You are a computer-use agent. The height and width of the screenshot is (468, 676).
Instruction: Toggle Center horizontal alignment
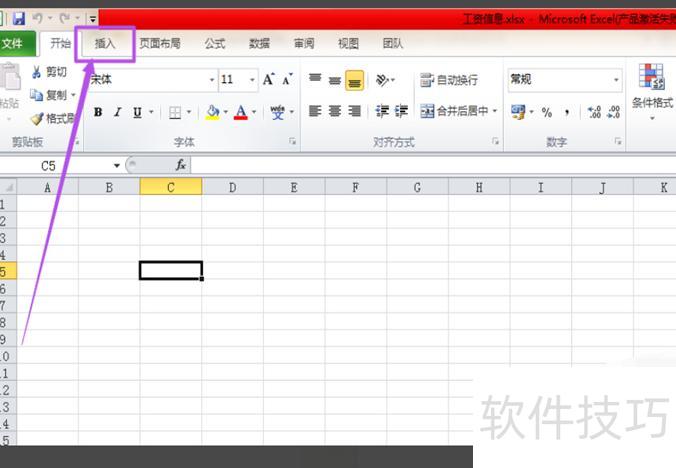pyautogui.click(x=335, y=112)
